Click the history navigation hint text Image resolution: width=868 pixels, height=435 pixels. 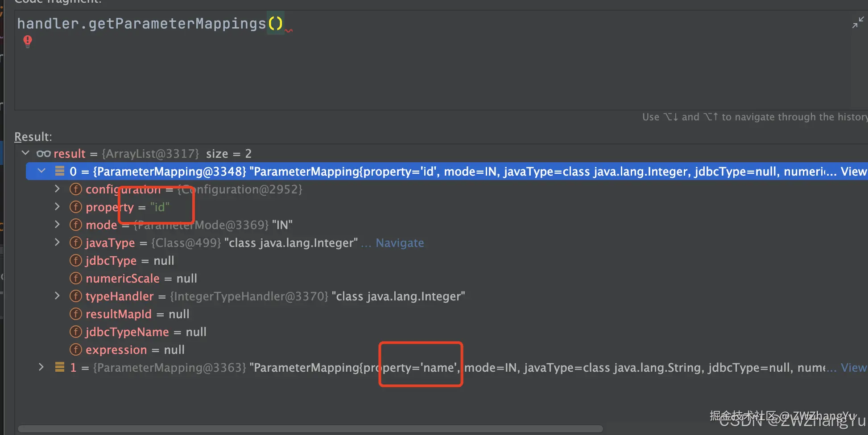tap(755, 117)
